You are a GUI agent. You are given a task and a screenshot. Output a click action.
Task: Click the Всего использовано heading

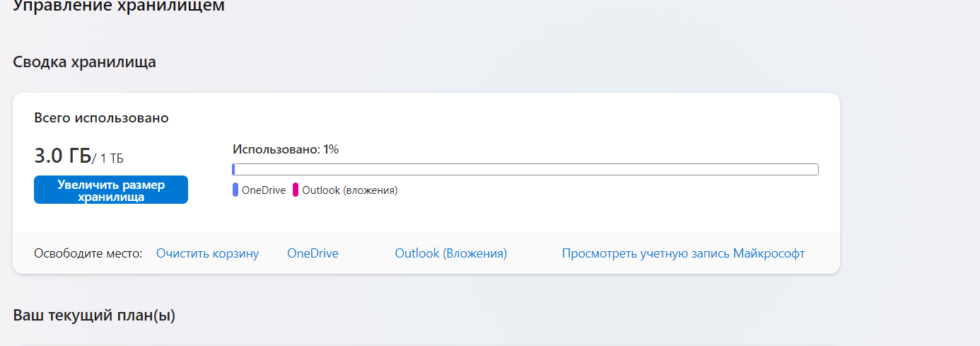click(101, 118)
